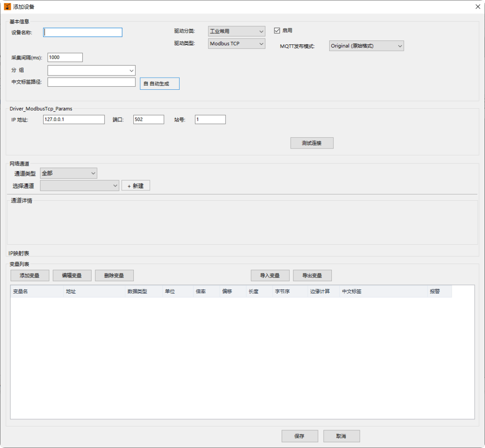
Task: Click the + 新建 channel button
Action: (136, 185)
